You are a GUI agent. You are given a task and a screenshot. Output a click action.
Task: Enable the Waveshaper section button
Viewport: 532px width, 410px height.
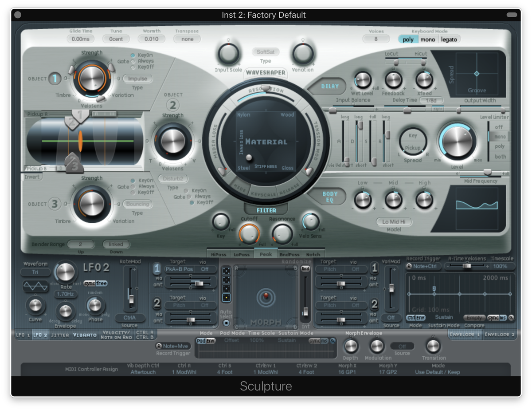click(x=266, y=72)
